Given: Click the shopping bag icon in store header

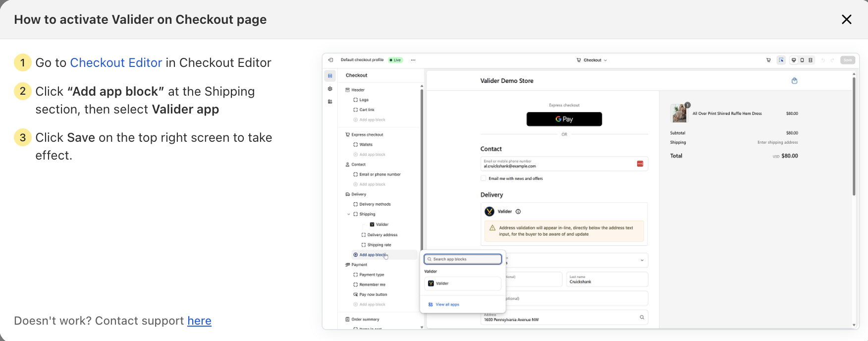Looking at the screenshot, I should (x=794, y=81).
